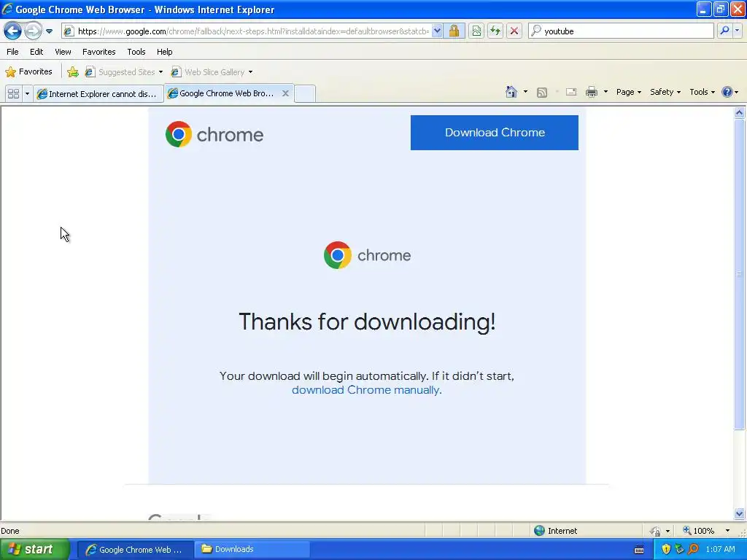Toggle the Compatibility View icon

point(476,31)
